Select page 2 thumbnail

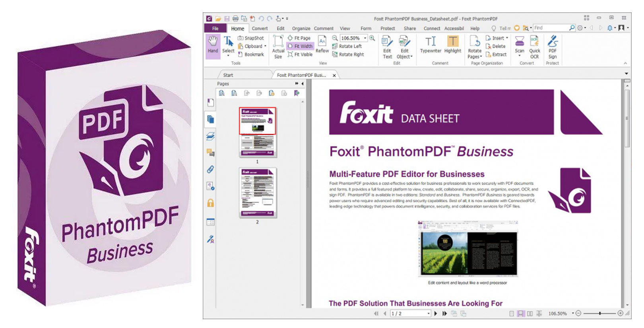(x=258, y=193)
